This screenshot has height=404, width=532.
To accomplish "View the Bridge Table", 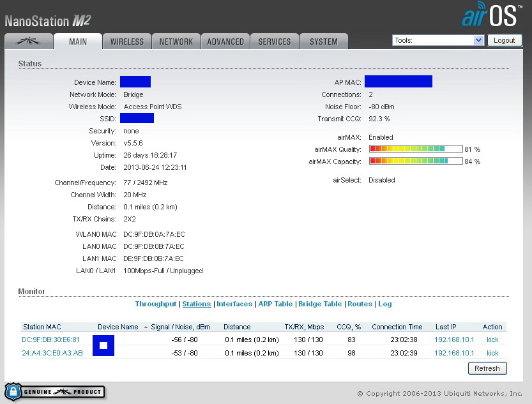I will coord(320,304).
